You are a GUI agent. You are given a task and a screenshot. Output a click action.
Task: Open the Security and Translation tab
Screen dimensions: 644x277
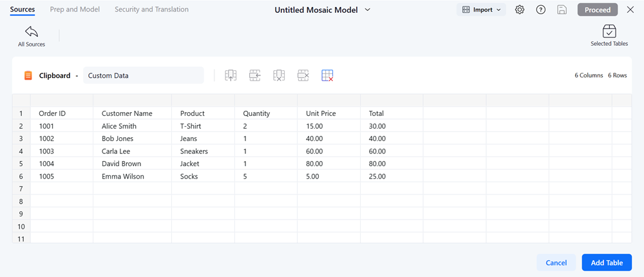pyautogui.click(x=151, y=10)
